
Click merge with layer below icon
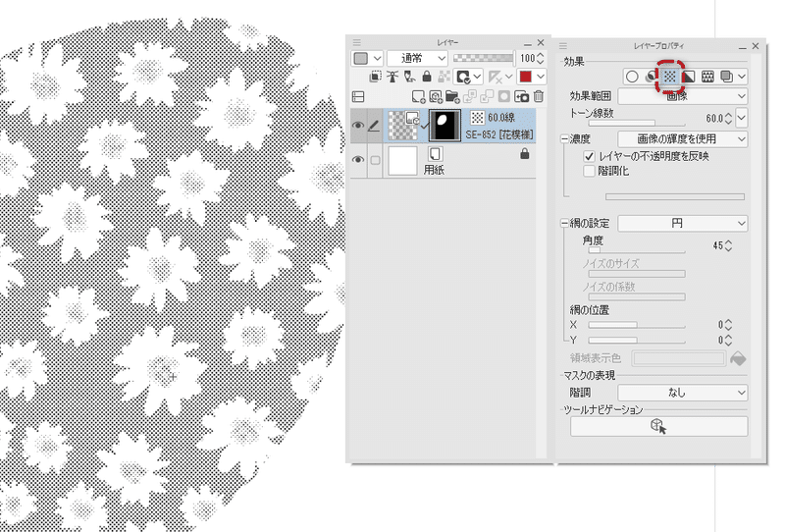click(487, 96)
